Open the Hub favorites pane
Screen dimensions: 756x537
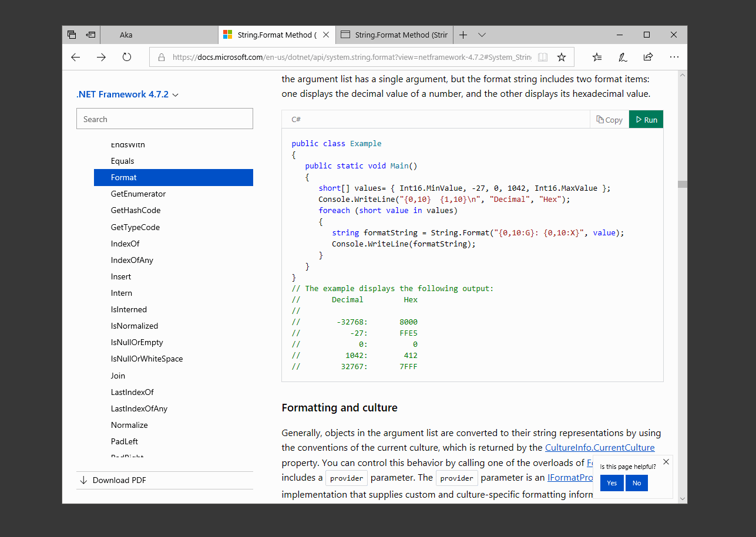coord(597,57)
